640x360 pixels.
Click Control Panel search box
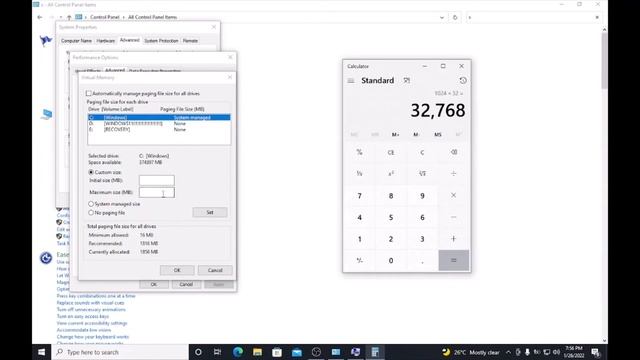click(533, 18)
